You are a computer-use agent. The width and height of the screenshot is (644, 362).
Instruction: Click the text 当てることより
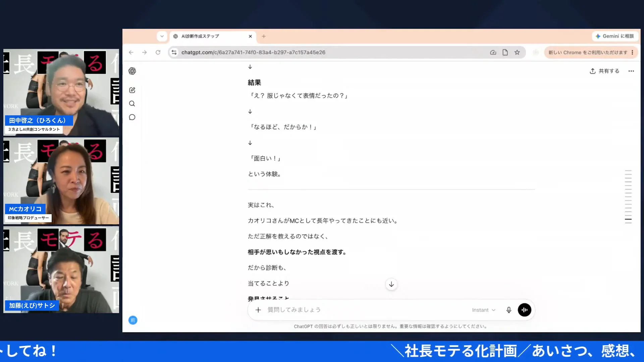click(268, 283)
